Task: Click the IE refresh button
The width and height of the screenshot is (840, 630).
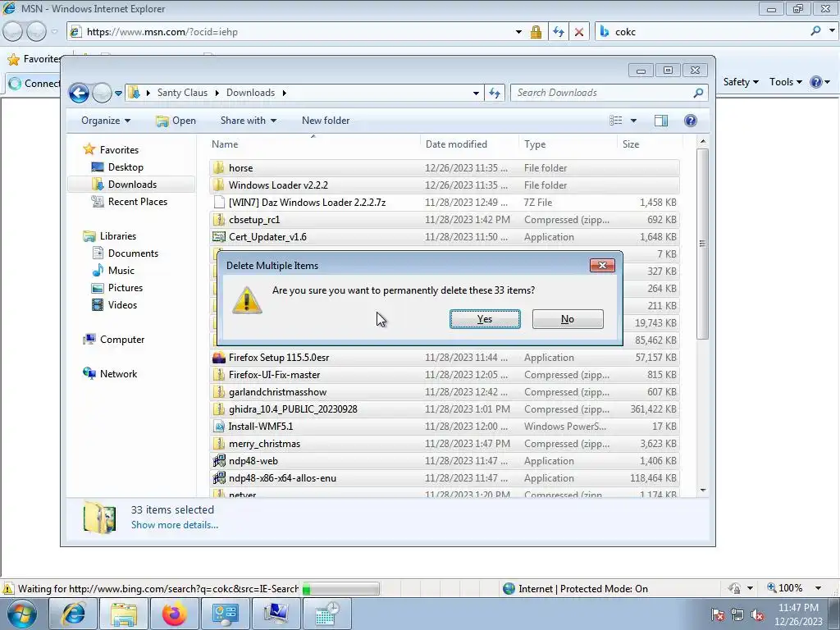Action: (x=559, y=32)
